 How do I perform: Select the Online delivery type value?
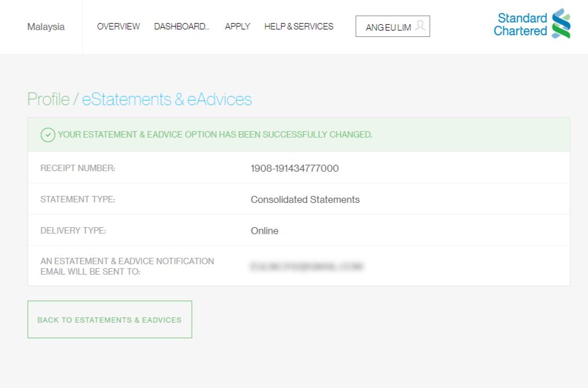264,230
